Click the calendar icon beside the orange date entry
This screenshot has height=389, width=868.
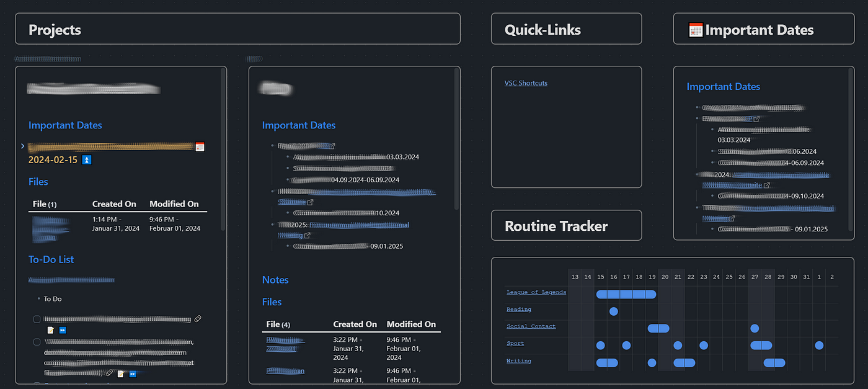coord(200,147)
